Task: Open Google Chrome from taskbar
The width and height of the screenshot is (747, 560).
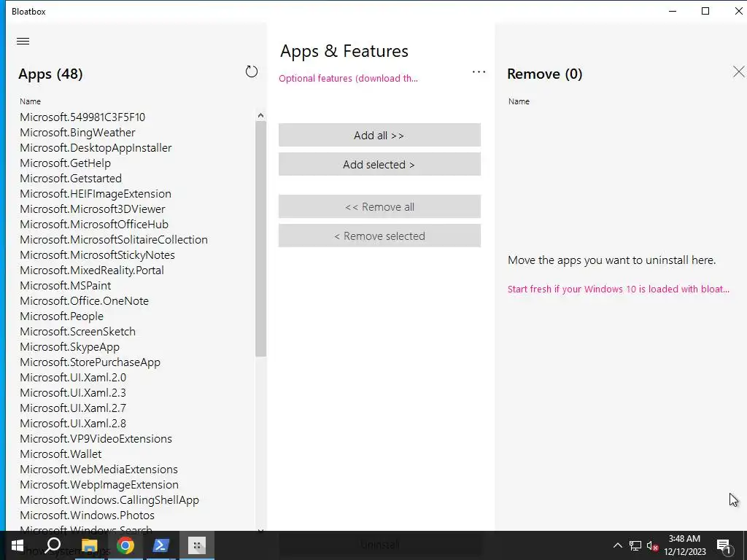Action: pyautogui.click(x=125, y=545)
